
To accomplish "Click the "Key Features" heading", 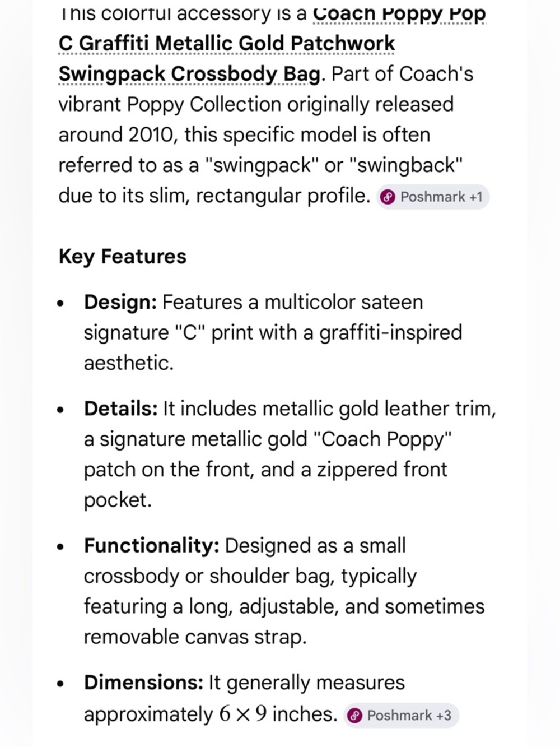I will click(122, 256).
